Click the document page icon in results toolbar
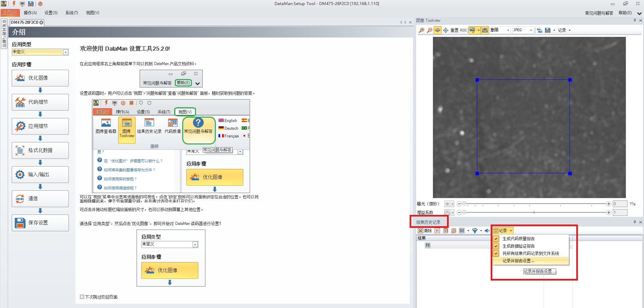This screenshot has width=644, height=308. tap(446, 231)
